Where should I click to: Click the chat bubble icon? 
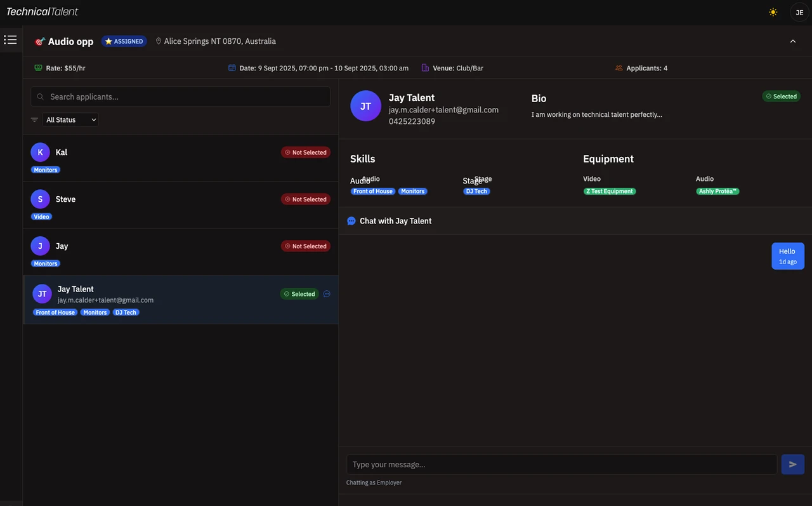point(351,221)
